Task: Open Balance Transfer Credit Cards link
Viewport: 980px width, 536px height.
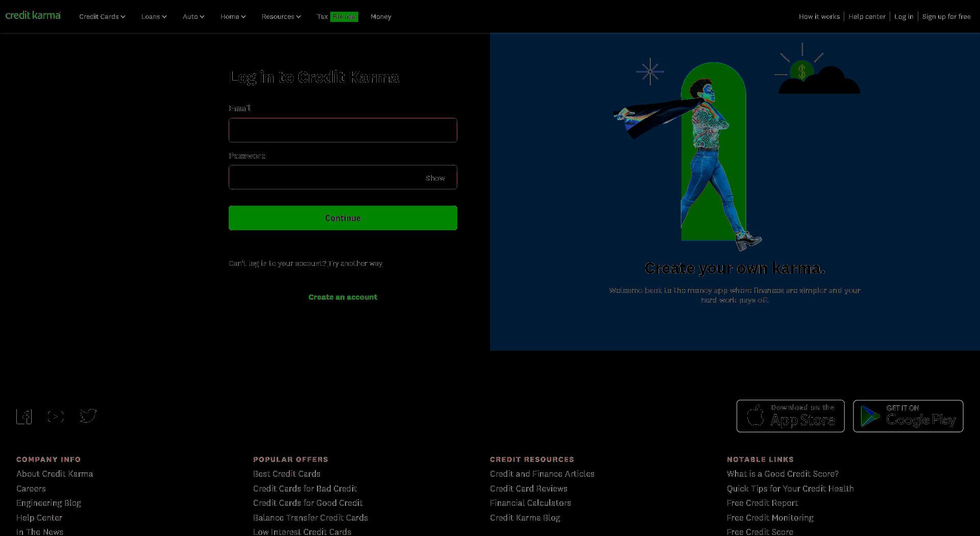Action: point(310,518)
